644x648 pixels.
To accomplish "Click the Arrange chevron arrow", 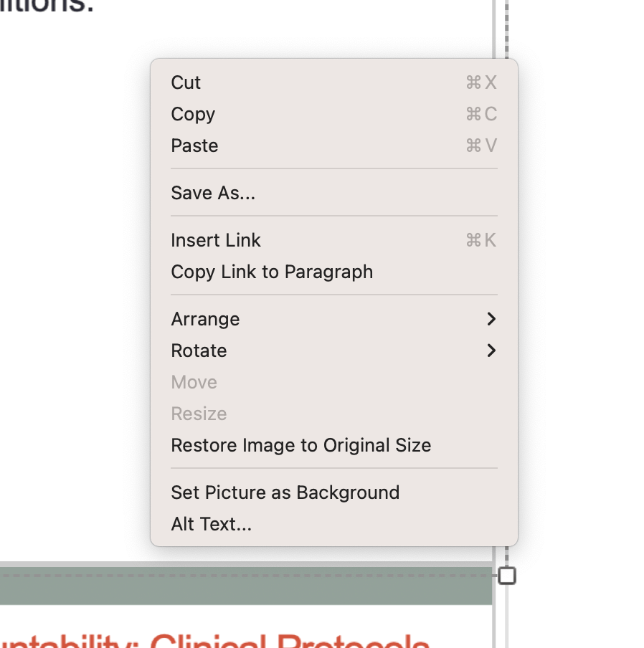I will tap(491, 319).
